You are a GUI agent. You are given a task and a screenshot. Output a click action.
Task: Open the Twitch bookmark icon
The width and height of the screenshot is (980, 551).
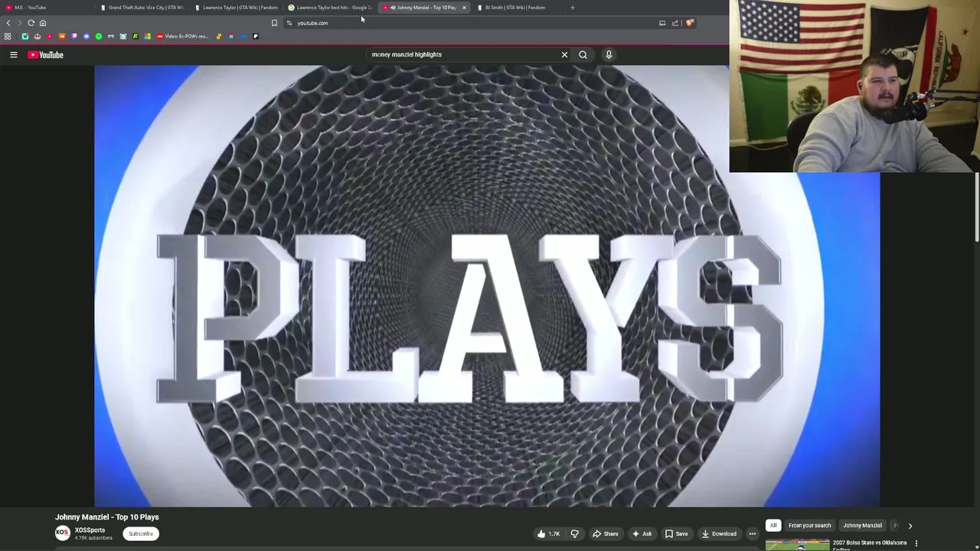tap(74, 36)
